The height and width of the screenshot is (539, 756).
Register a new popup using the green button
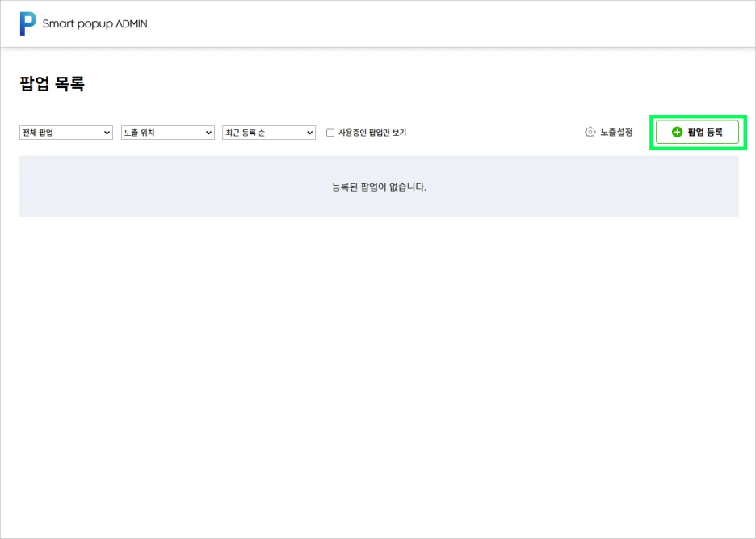point(698,132)
